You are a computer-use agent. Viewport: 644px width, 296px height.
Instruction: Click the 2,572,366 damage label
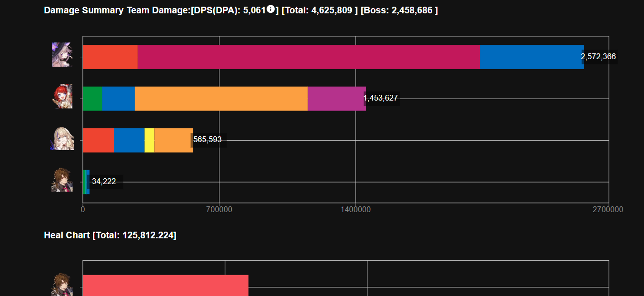(598, 57)
